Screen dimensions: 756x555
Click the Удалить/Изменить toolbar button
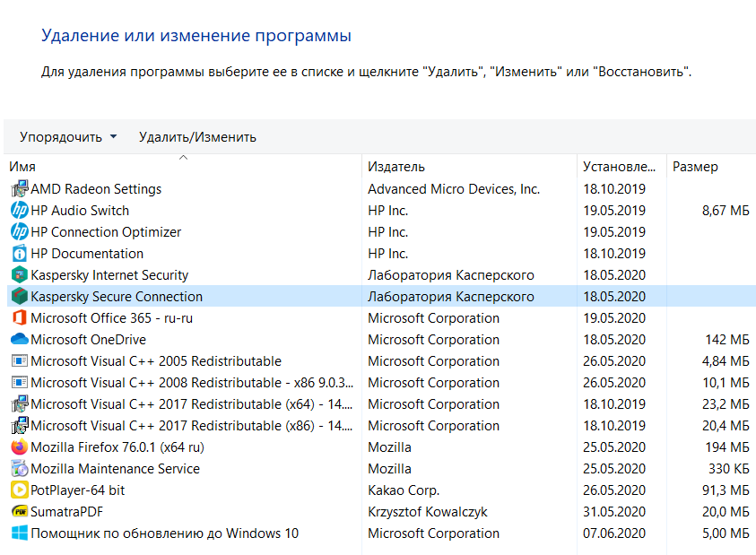pos(197,137)
